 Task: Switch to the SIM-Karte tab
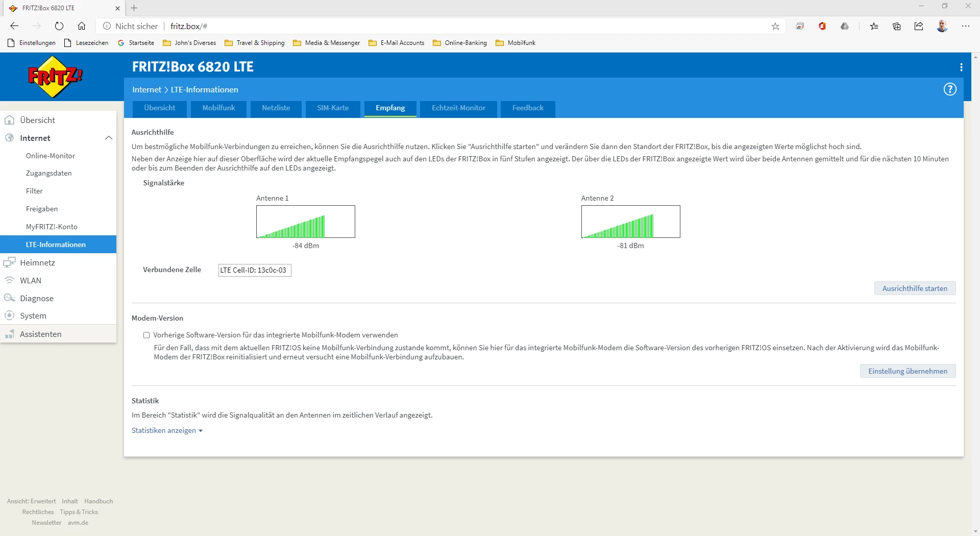point(333,108)
